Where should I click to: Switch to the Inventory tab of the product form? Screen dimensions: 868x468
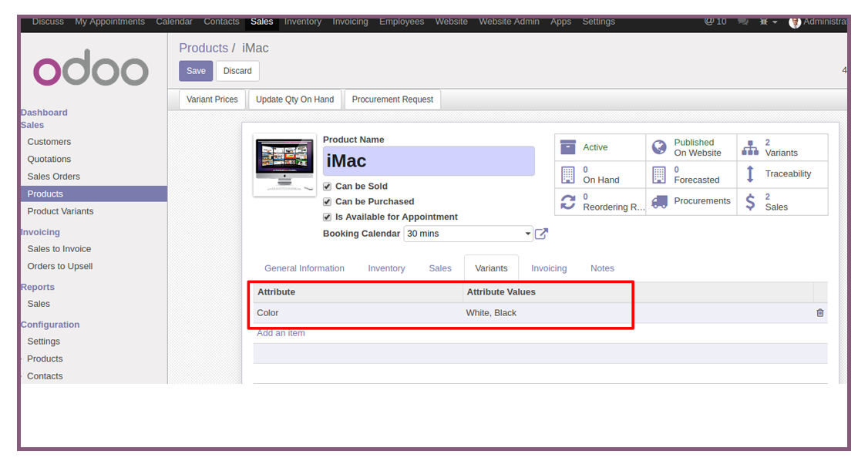386,268
